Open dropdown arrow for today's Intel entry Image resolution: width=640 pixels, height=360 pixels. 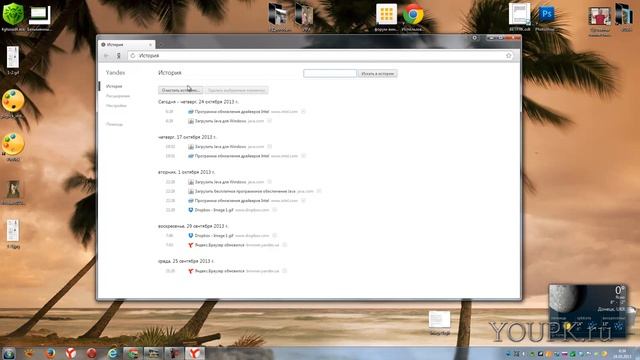[303, 111]
